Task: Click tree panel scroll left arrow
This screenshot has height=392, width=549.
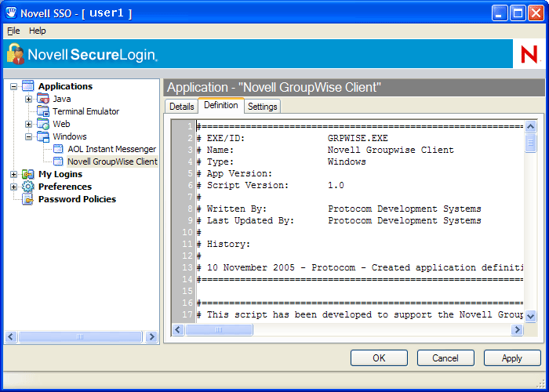Action: coord(11,336)
